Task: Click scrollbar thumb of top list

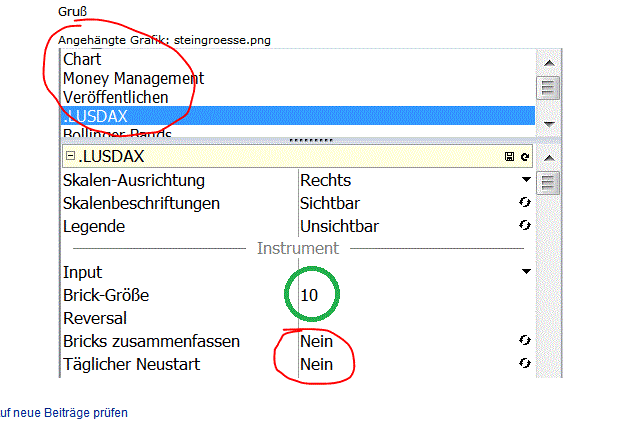Action: 548,87
